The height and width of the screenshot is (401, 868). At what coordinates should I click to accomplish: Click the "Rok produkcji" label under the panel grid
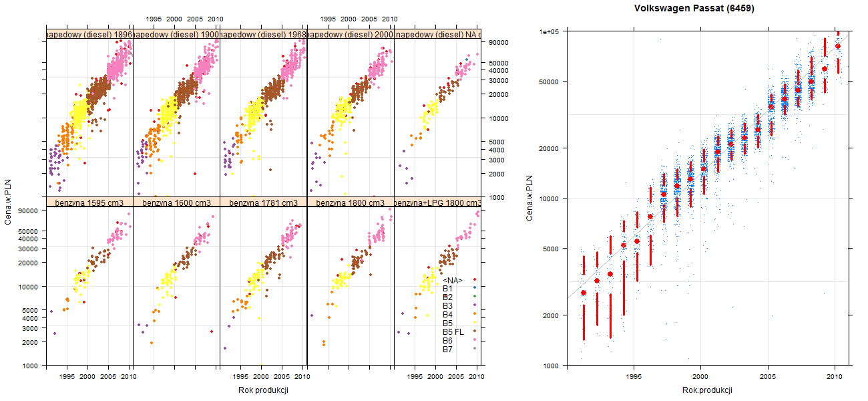(263, 390)
